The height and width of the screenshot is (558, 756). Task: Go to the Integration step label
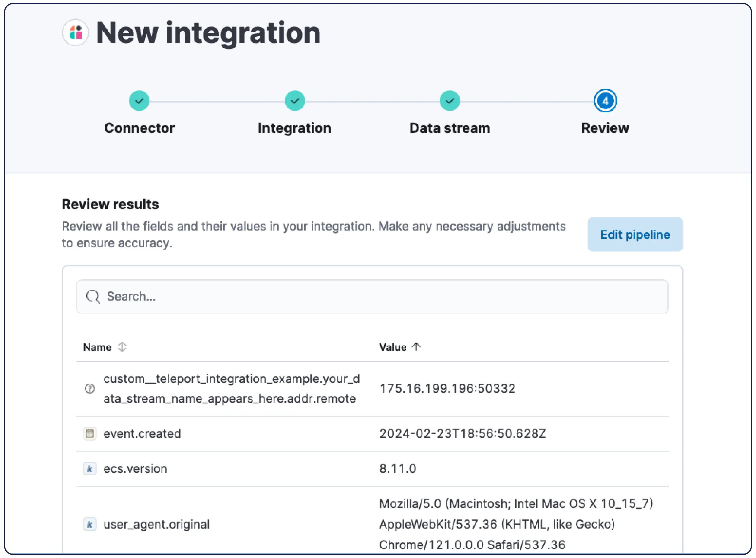tap(295, 128)
